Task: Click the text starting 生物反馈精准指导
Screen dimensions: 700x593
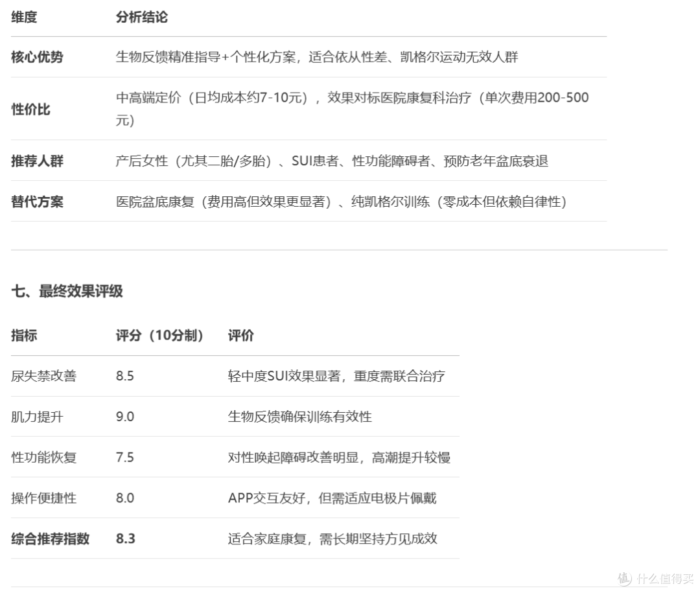Action: point(316,57)
